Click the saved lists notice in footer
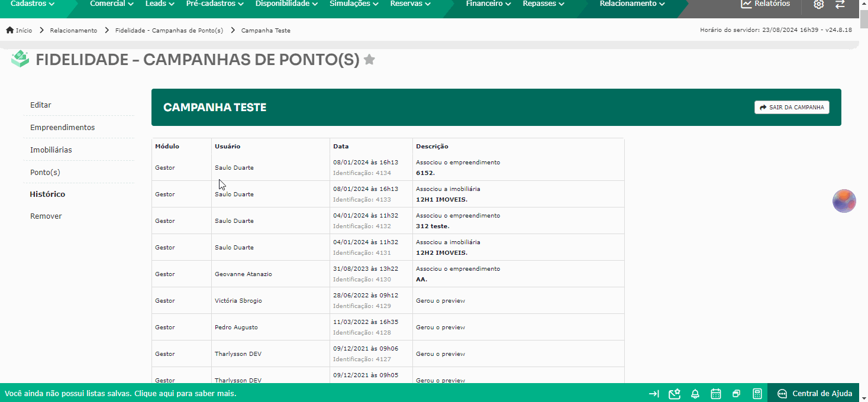 (121, 394)
